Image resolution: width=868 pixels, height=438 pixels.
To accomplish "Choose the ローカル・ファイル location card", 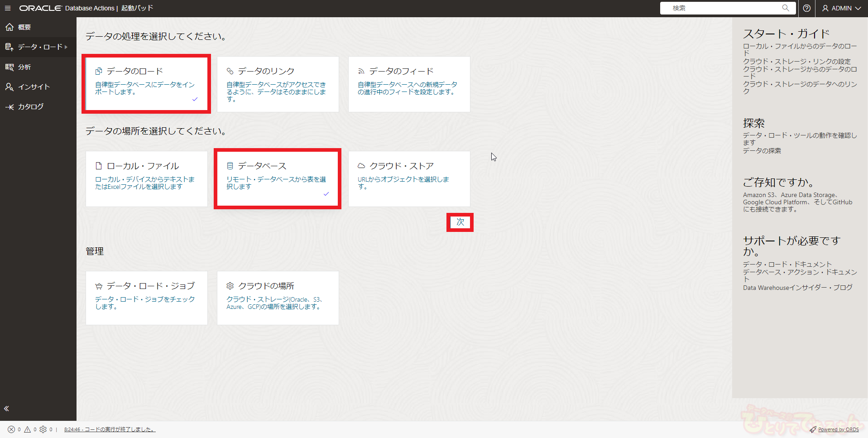I will click(x=146, y=178).
